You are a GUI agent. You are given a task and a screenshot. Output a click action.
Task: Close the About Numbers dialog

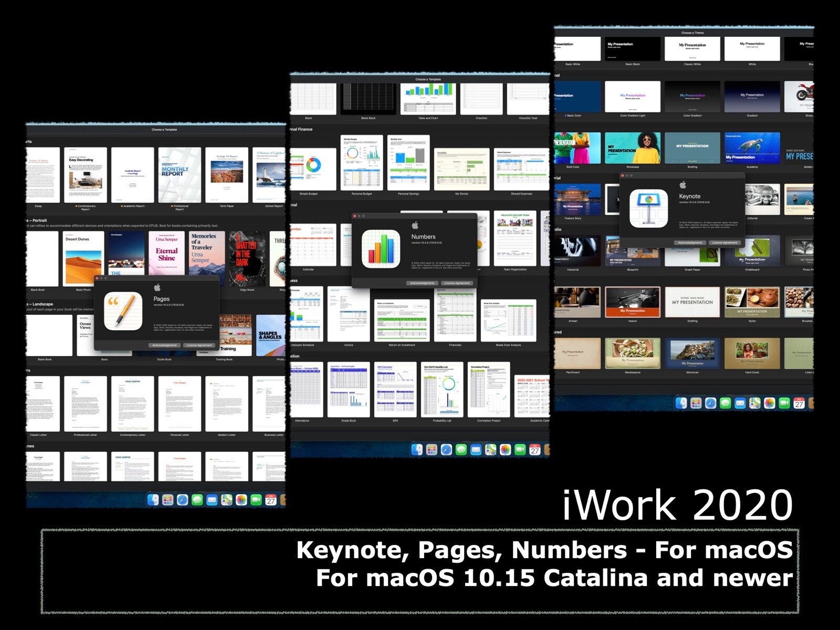tap(355, 216)
